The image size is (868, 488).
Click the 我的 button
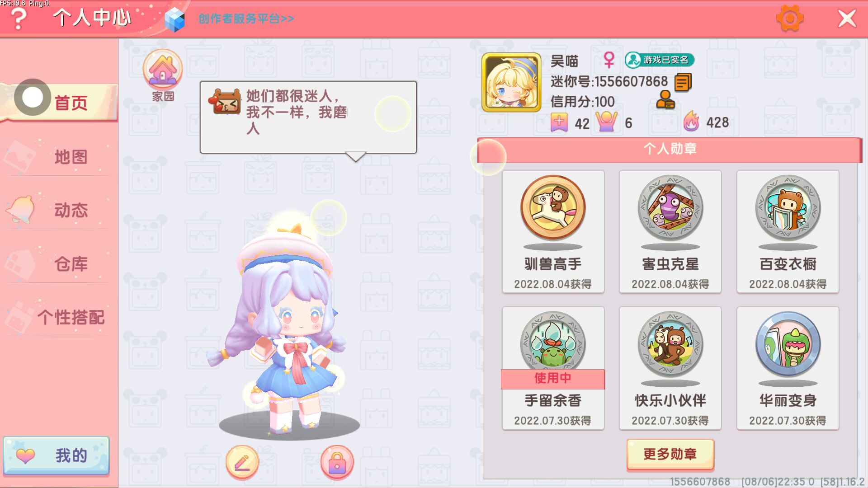(x=56, y=455)
